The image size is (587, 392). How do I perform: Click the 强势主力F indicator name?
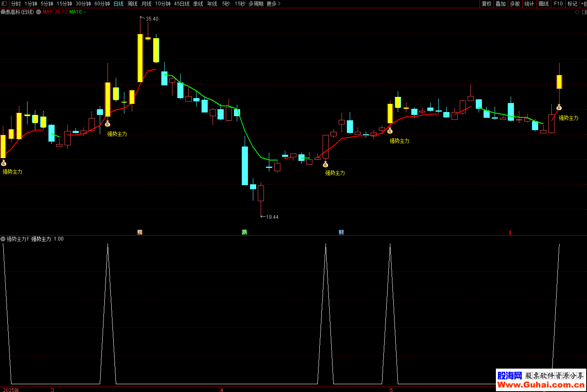[18, 239]
